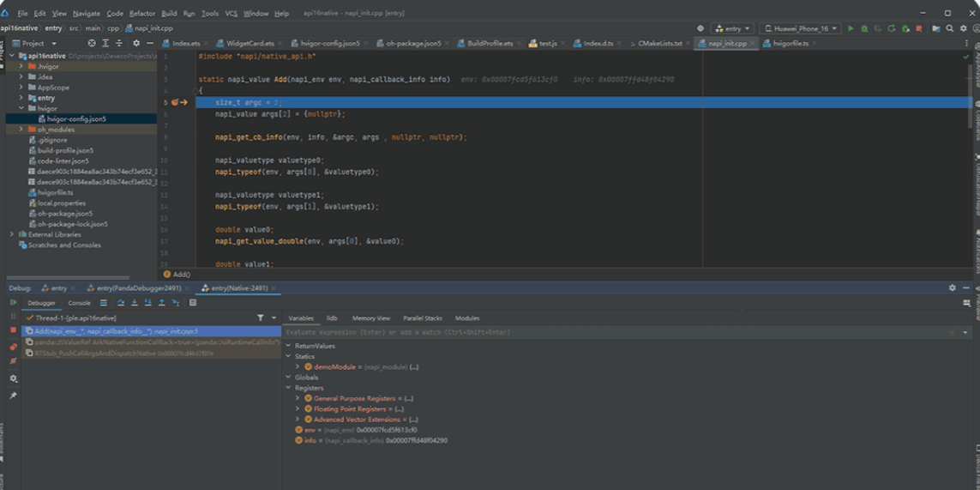Viewport: 980px width, 490px height.
Task: Click the Step Over debugger icon
Action: (x=121, y=303)
